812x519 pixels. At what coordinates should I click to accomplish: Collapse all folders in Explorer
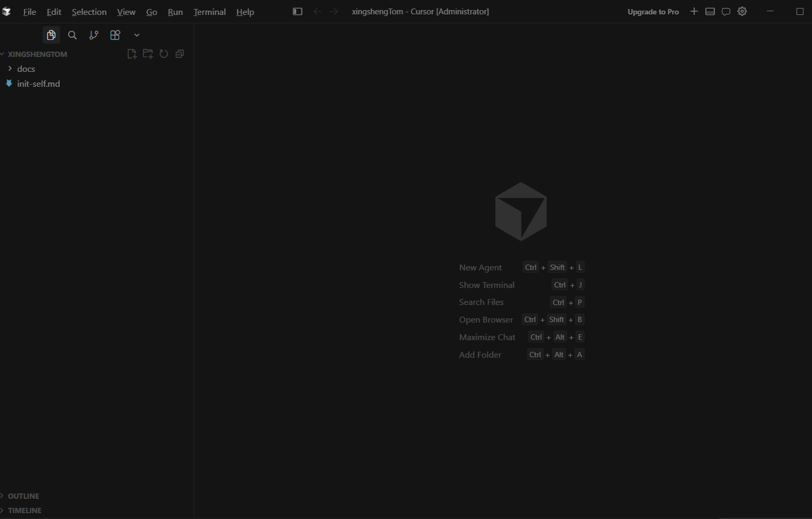tap(180, 54)
